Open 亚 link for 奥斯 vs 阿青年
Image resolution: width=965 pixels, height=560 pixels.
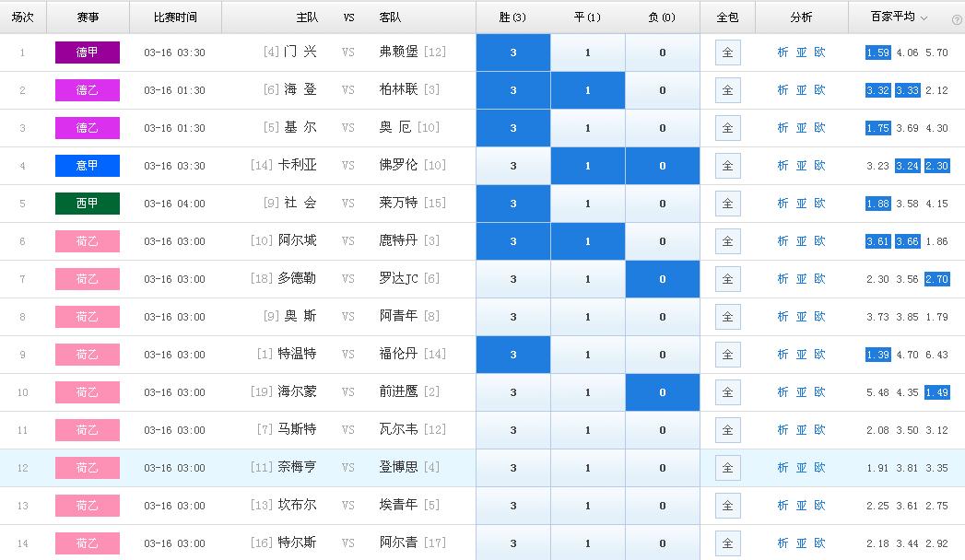point(801,317)
